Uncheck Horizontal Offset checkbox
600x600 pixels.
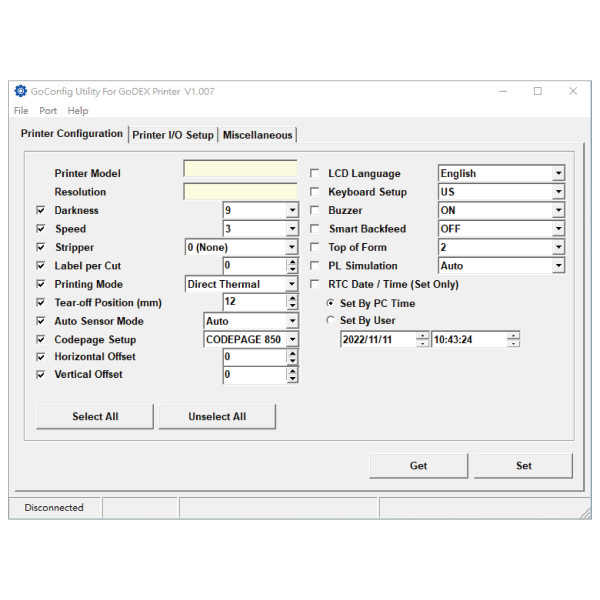pyautogui.click(x=40, y=357)
